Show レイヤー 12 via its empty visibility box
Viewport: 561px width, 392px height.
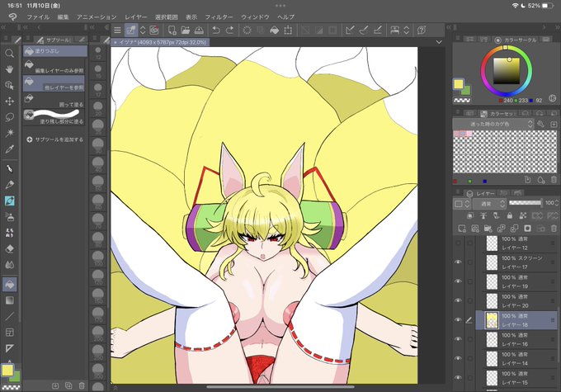(458, 243)
